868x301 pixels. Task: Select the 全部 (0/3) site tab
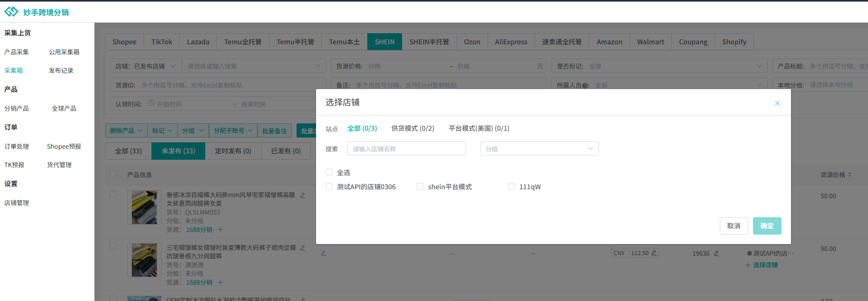[x=362, y=128]
